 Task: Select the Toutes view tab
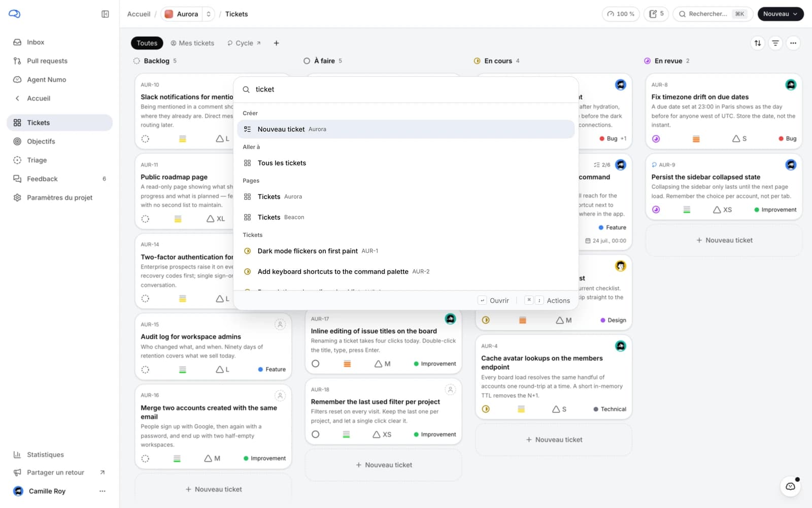(x=147, y=43)
